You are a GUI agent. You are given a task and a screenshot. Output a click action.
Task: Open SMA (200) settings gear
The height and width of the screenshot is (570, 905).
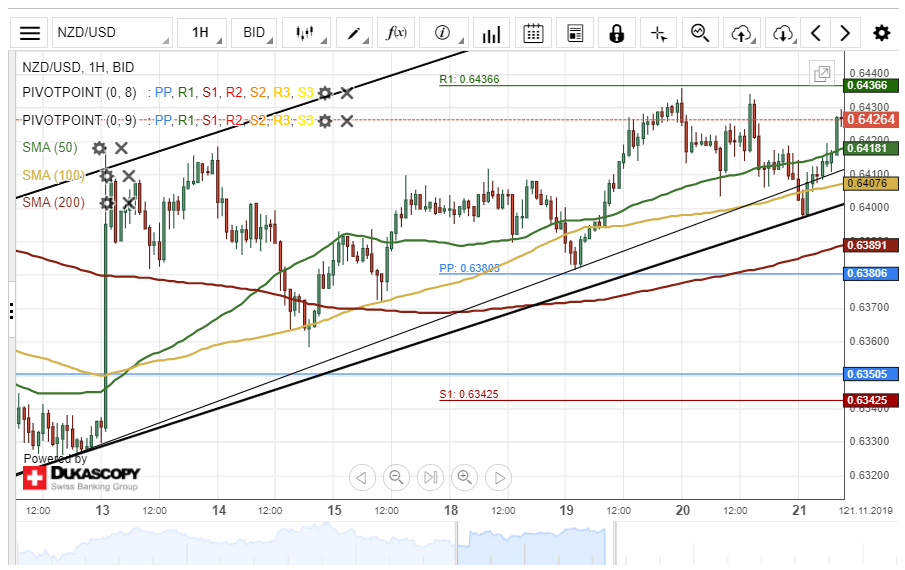point(107,203)
